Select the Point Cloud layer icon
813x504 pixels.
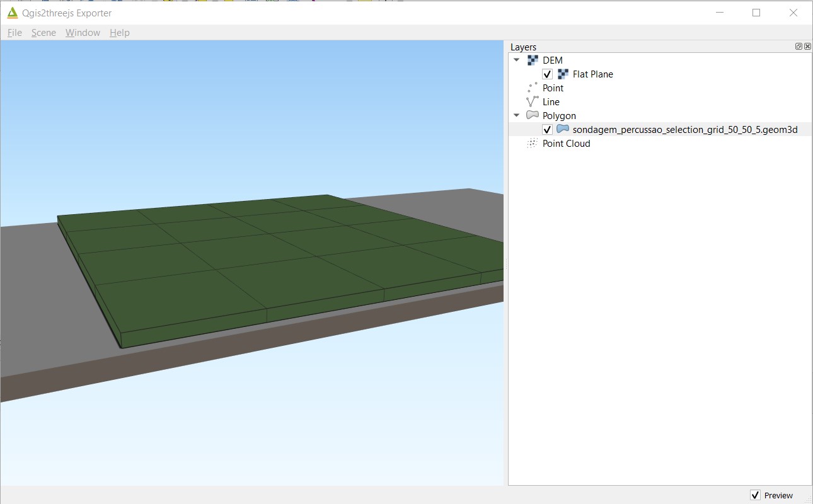[531, 143]
